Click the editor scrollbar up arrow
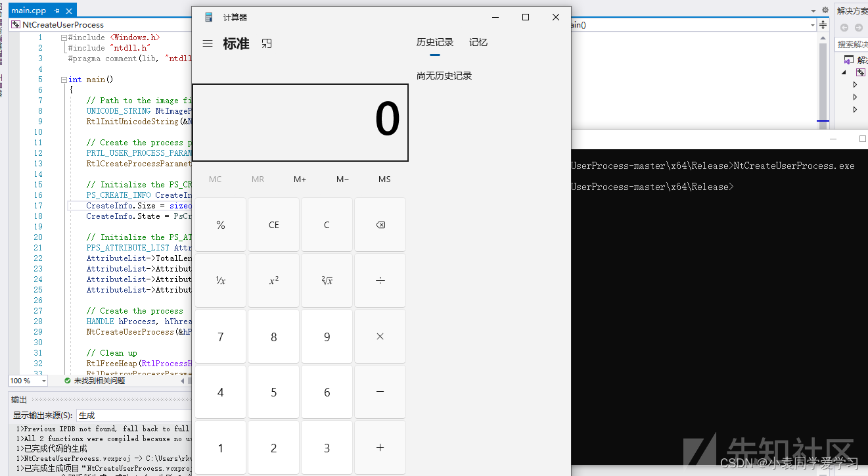The width and height of the screenshot is (868, 476). coord(823,37)
